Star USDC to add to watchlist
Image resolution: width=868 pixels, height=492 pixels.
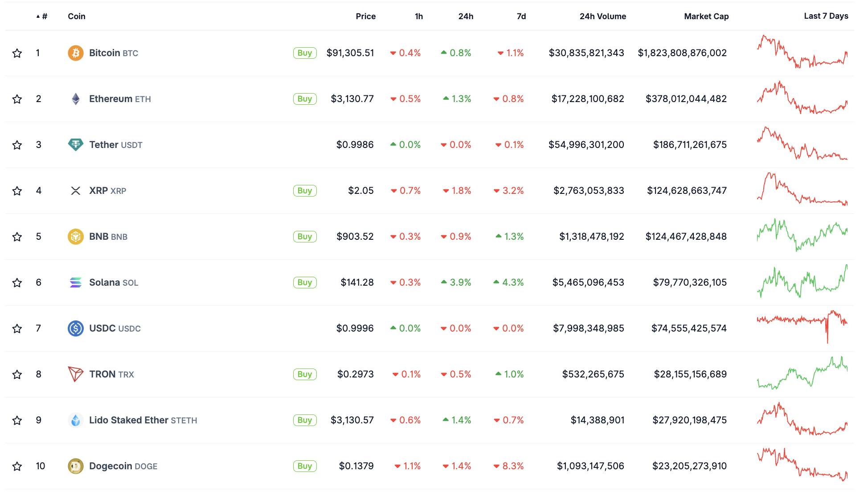(17, 329)
